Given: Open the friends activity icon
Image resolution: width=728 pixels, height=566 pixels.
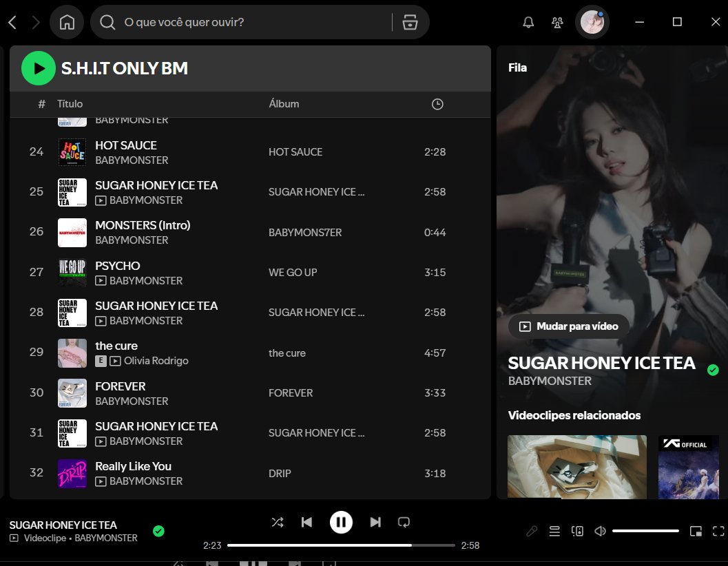Looking at the screenshot, I should 557,22.
